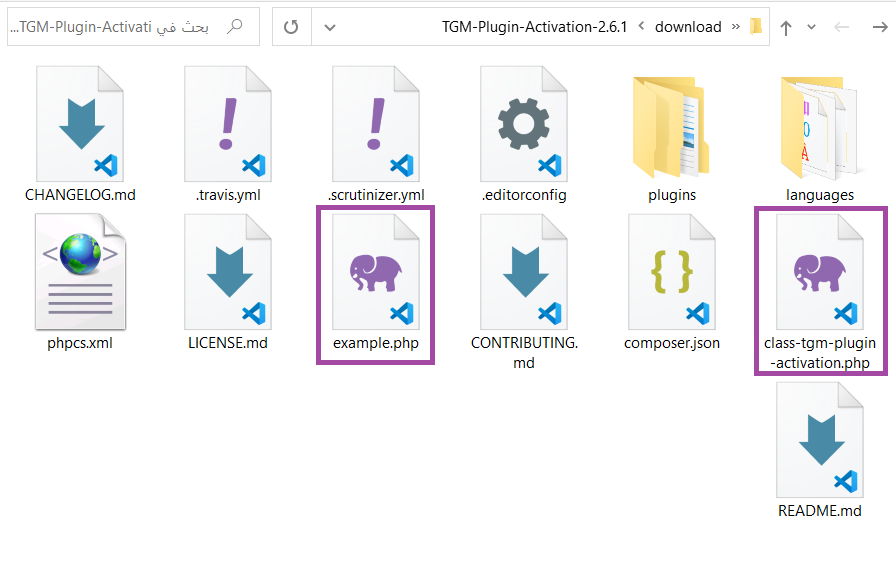896x561 pixels.
Task: Open the address bar history dropdown
Action: [x=330, y=27]
